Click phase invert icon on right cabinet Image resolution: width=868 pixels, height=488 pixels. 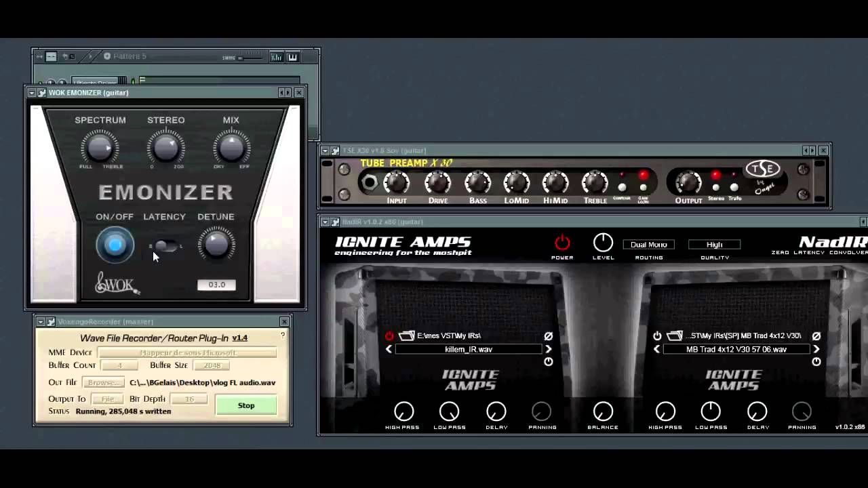[x=816, y=335]
